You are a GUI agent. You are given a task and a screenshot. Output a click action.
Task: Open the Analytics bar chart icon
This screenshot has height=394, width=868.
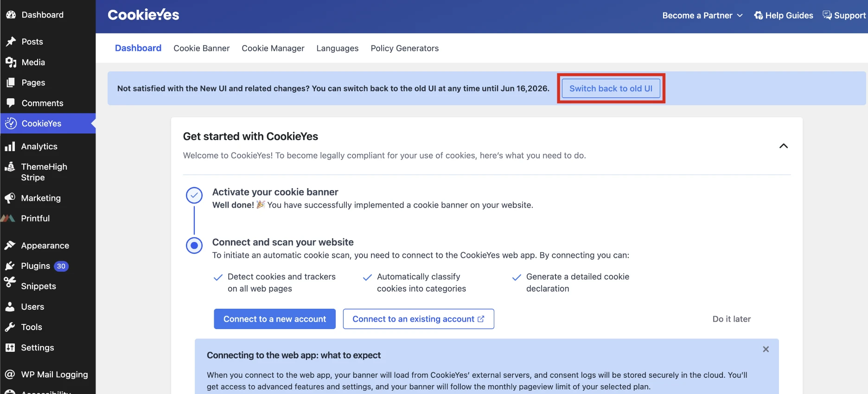10,146
